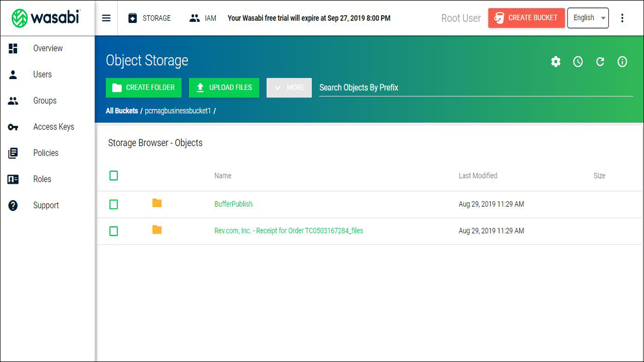Screen dimensions: 644x362
Task: Open Support in sidebar
Action: point(46,205)
